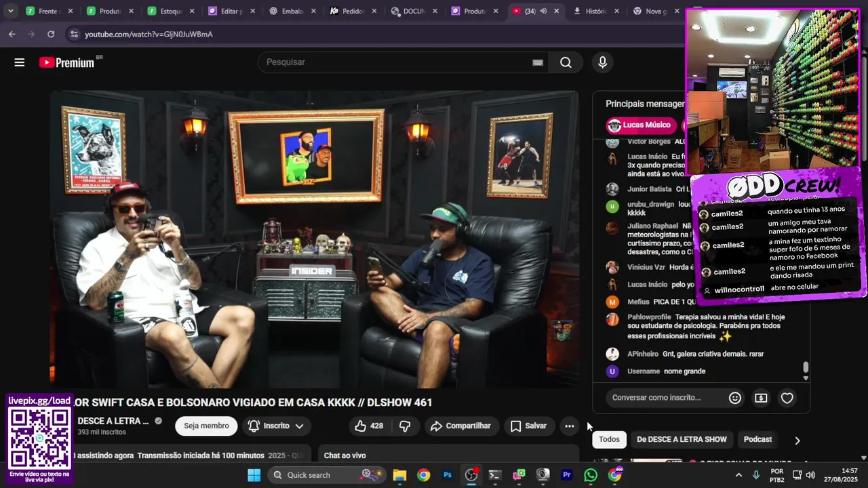Open WhatsApp from taskbar

(x=591, y=475)
